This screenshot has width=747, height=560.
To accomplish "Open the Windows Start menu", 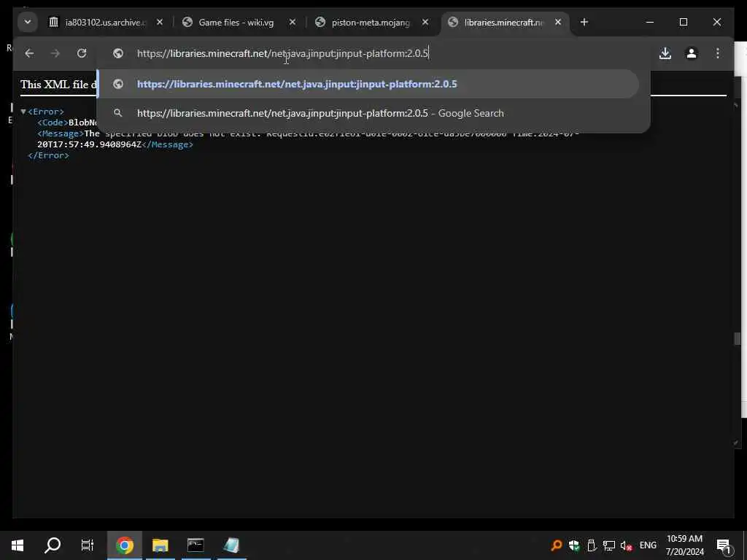I will (18, 545).
